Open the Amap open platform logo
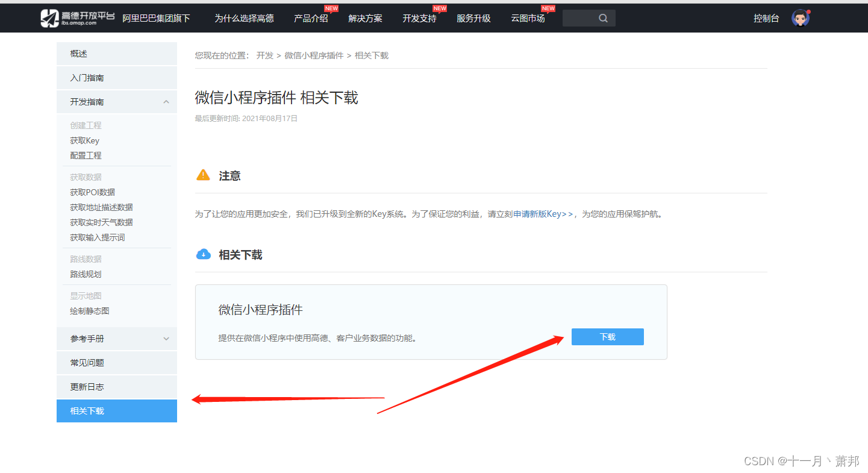This screenshot has height=473, width=868. 77,18
